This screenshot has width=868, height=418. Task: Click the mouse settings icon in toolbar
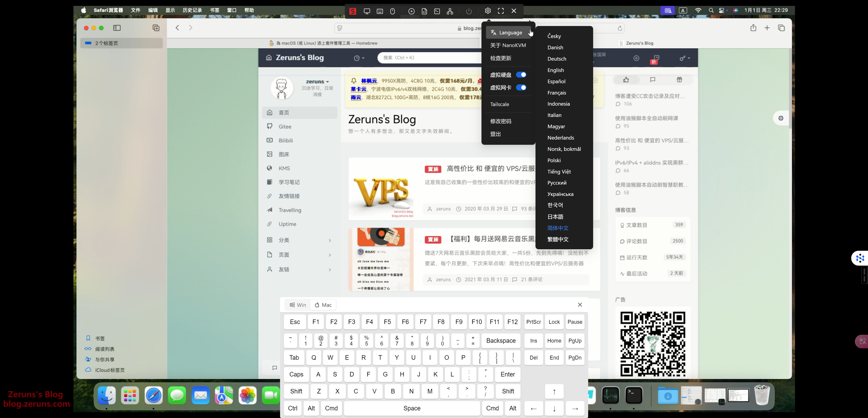click(393, 11)
